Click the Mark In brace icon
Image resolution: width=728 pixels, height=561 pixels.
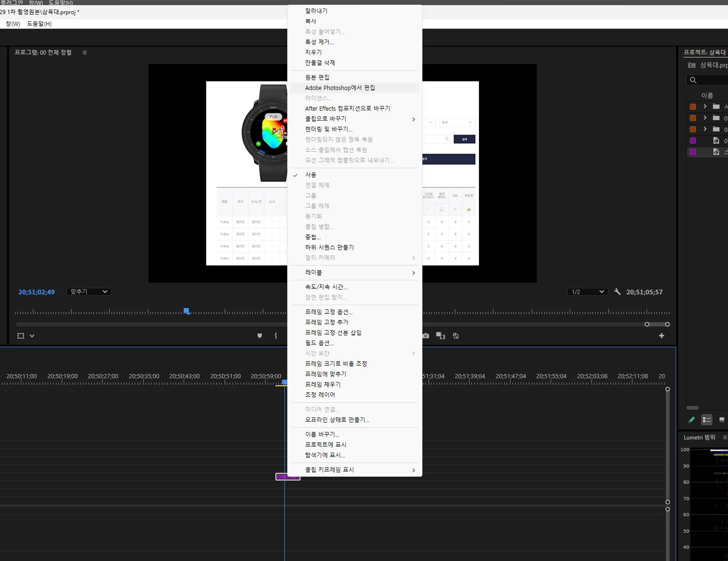pos(275,336)
